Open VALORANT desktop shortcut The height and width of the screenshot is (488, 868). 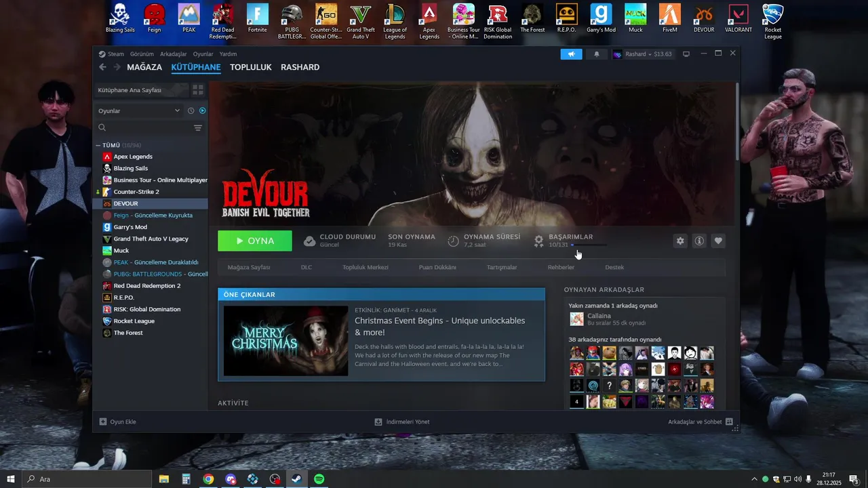pos(738,19)
